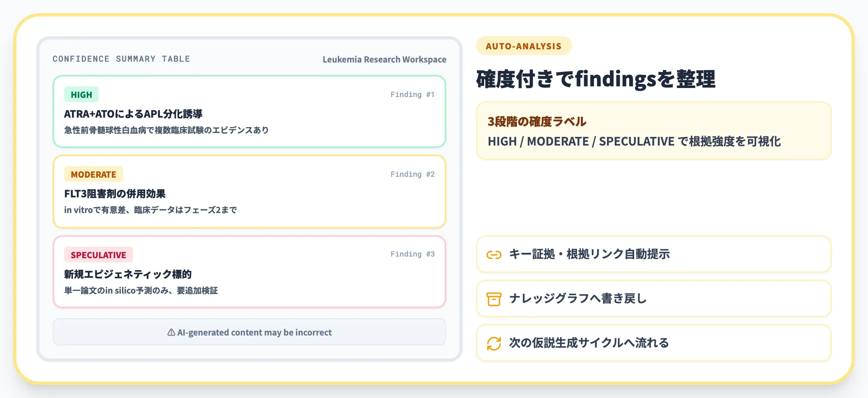Open ナレッジグラフへ書き戻し feature row
Screen dimensions: 868x398
tap(653, 298)
